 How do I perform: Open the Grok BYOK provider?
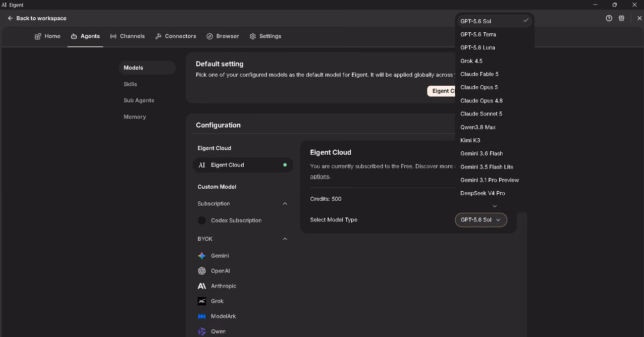[x=243, y=301]
